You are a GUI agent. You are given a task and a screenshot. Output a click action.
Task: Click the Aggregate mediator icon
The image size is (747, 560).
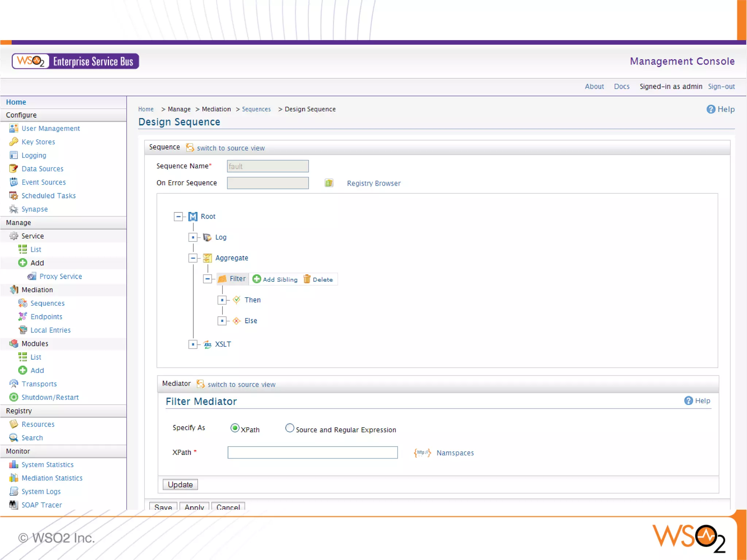pos(207,258)
